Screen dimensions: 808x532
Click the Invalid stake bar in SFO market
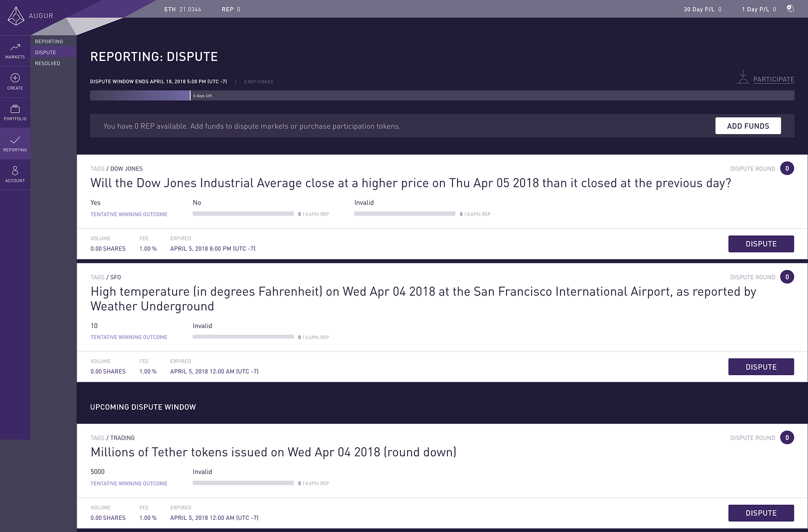243,337
